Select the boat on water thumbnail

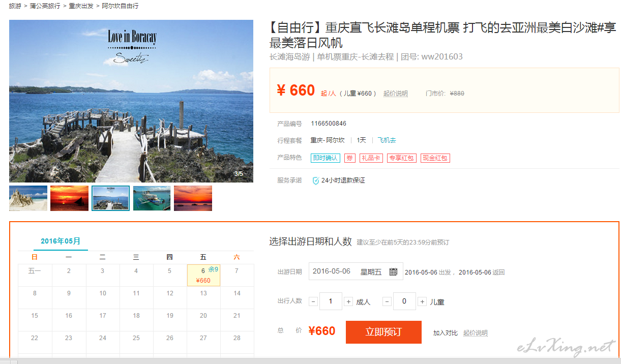coord(152,198)
